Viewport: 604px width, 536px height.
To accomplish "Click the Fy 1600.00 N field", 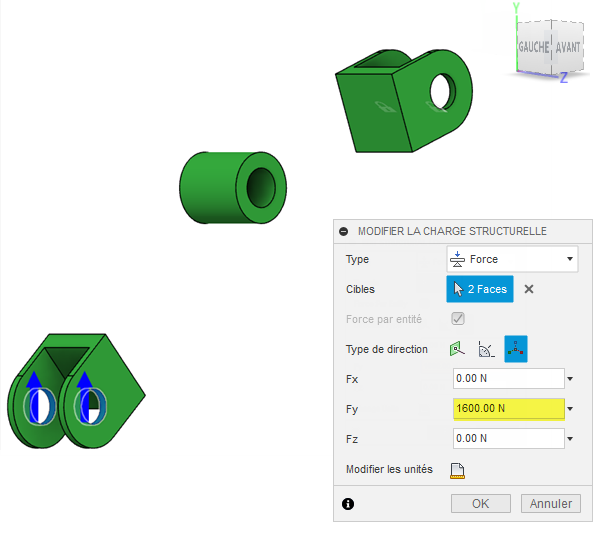I will 508,408.
